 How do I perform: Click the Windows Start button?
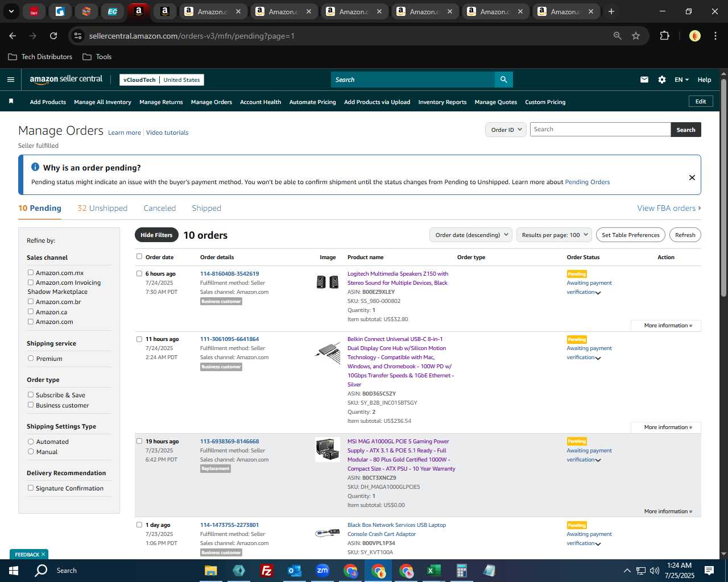pyautogui.click(x=14, y=571)
